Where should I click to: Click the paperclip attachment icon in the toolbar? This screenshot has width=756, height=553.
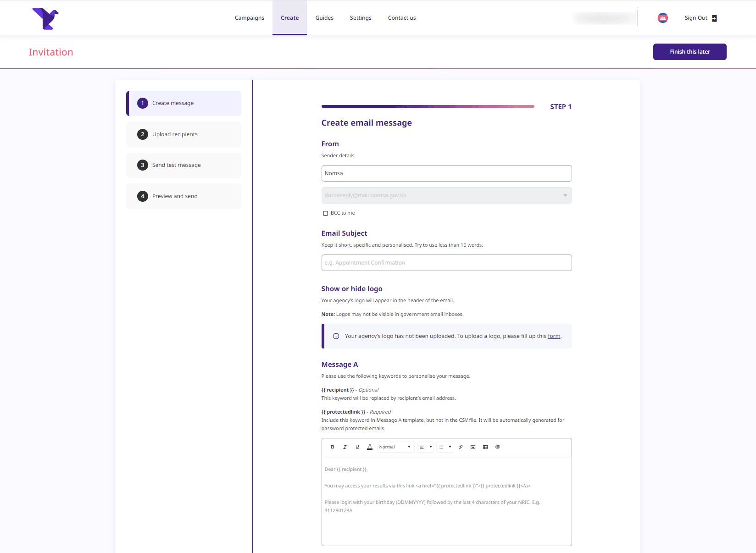[x=498, y=447]
